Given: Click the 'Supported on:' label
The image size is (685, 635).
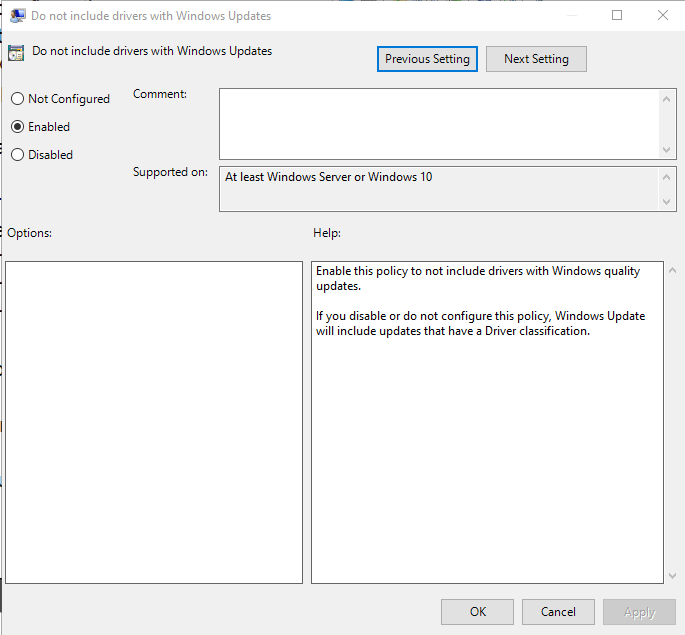Looking at the screenshot, I should pos(170,172).
